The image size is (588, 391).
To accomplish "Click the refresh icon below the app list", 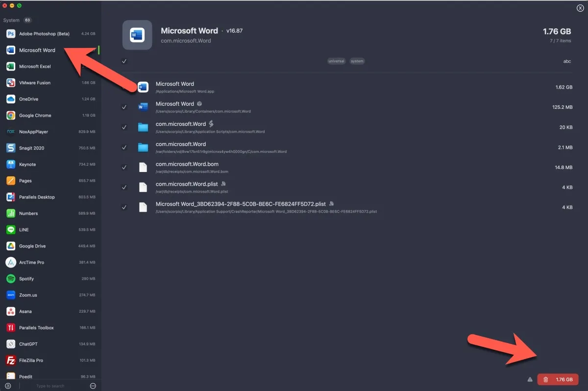I will point(8,386).
